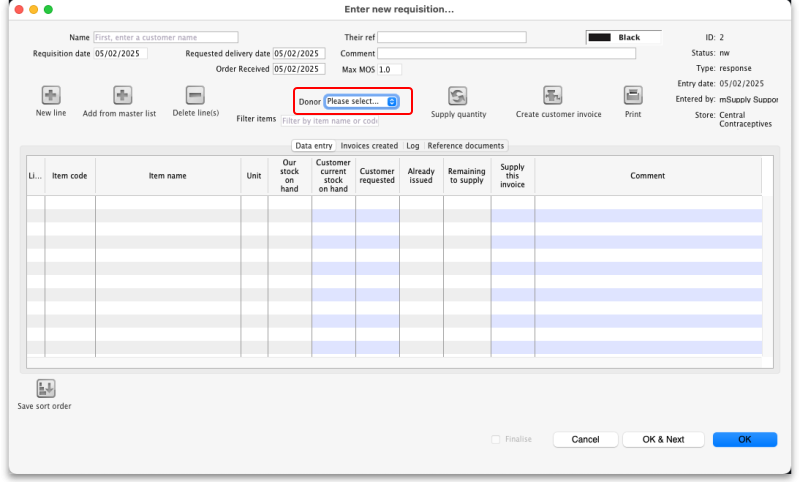Click the Max MOS field
This screenshot has height=482, width=800.
coord(389,69)
